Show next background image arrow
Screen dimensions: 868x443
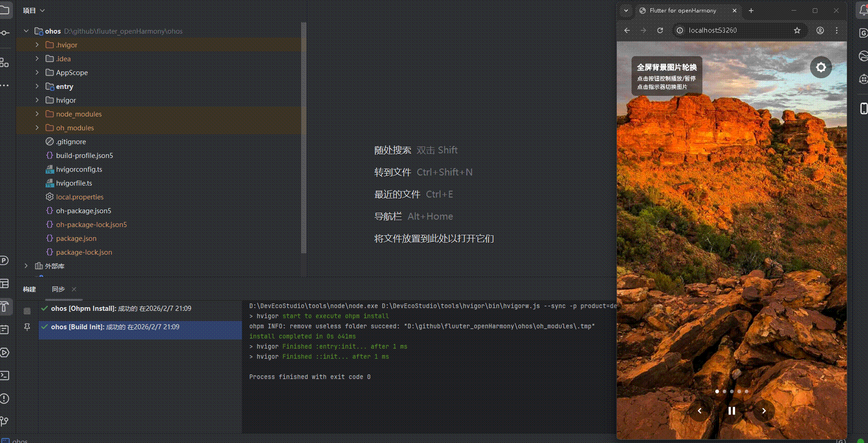pos(764,411)
